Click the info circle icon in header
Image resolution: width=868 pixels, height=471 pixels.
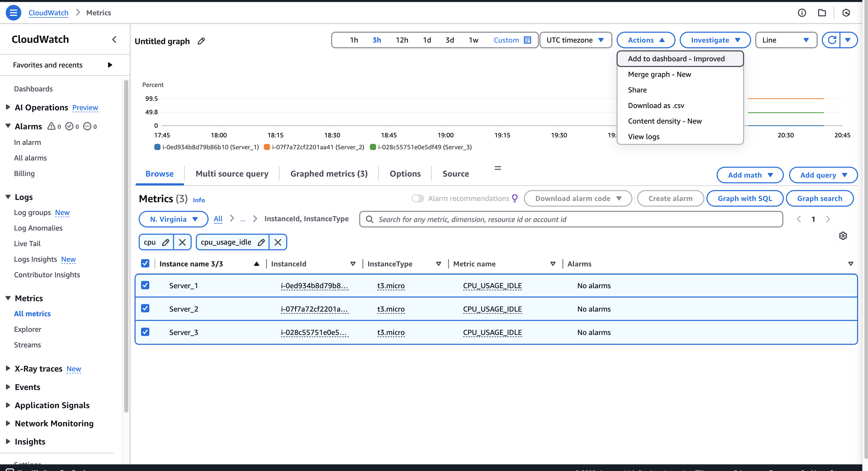(802, 13)
